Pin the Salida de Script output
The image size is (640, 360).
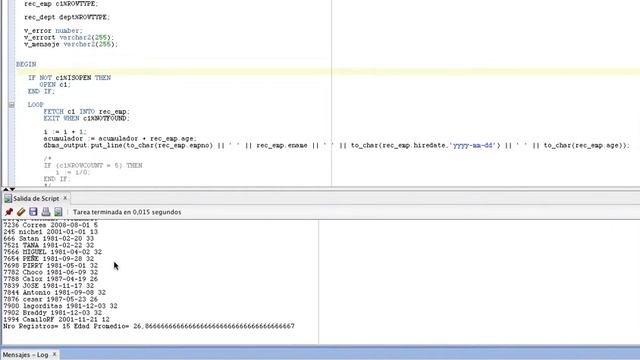click(9, 212)
